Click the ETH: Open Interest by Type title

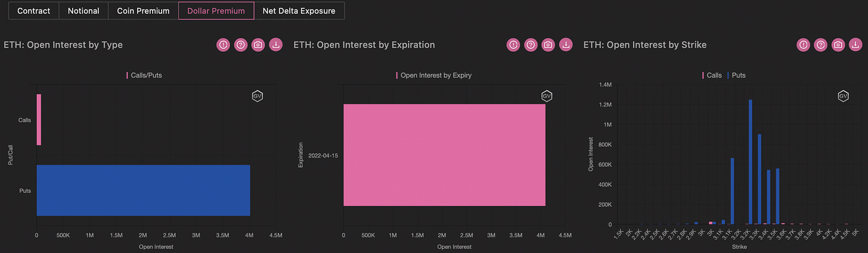[x=63, y=45]
